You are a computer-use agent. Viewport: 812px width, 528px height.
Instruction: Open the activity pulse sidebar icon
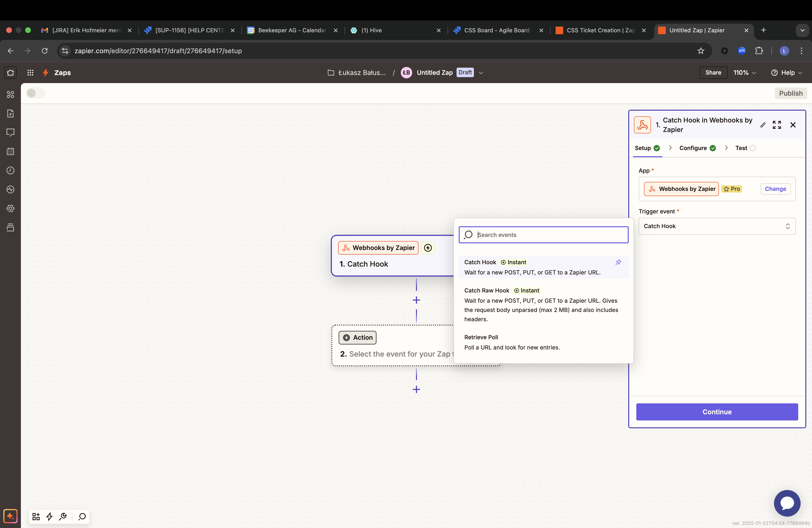(11, 189)
